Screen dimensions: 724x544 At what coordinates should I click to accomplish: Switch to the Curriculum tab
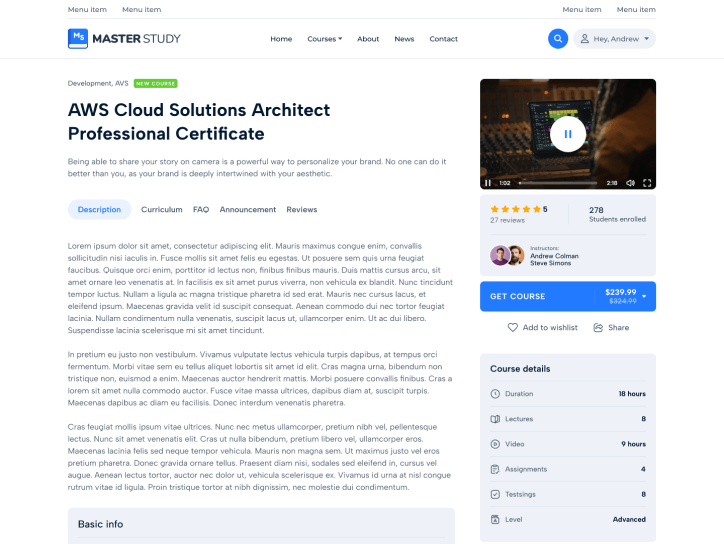coord(162,210)
